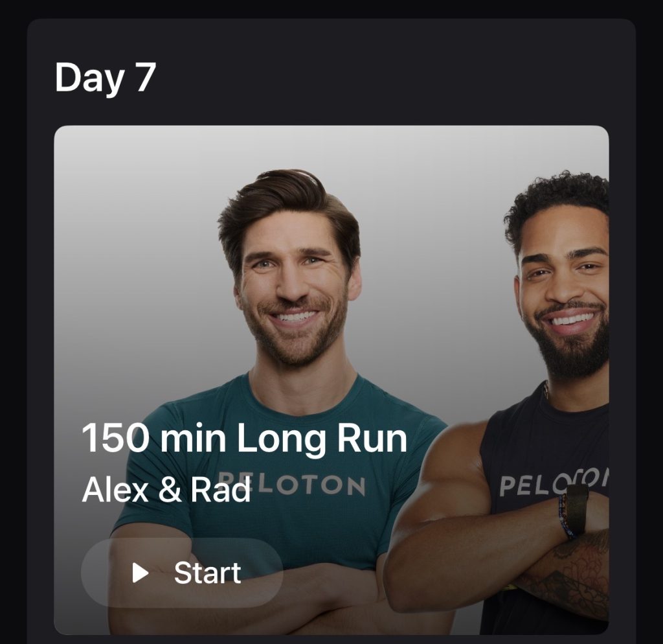
Task: Click the Alex & Rad instructor names
Action: 166,490
